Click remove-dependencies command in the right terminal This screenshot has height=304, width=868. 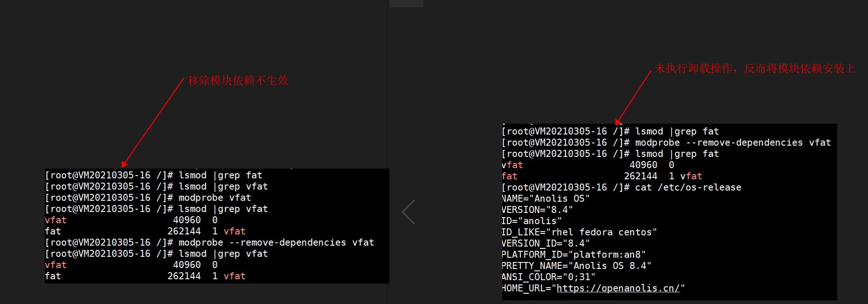pos(733,142)
